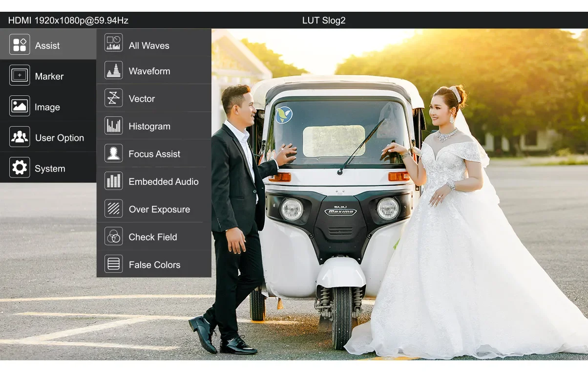The width and height of the screenshot is (588, 374).
Task: Click the HDMI 1920x1080p input status text
Action: tap(68, 21)
